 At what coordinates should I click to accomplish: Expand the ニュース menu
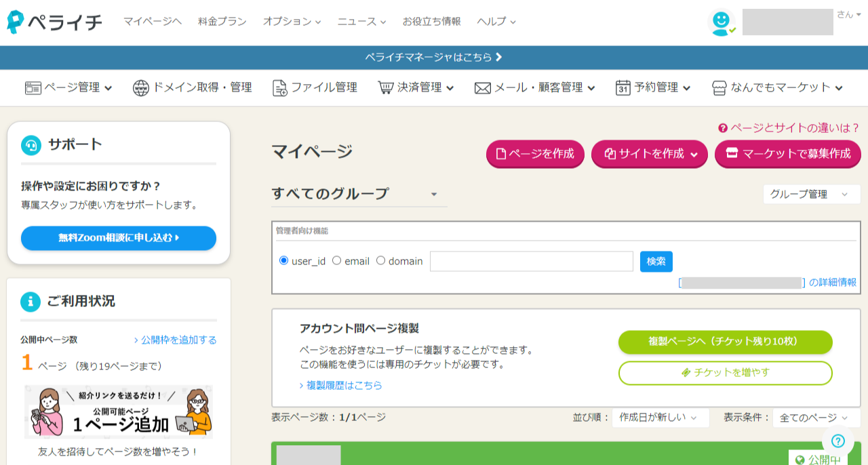coord(361,22)
